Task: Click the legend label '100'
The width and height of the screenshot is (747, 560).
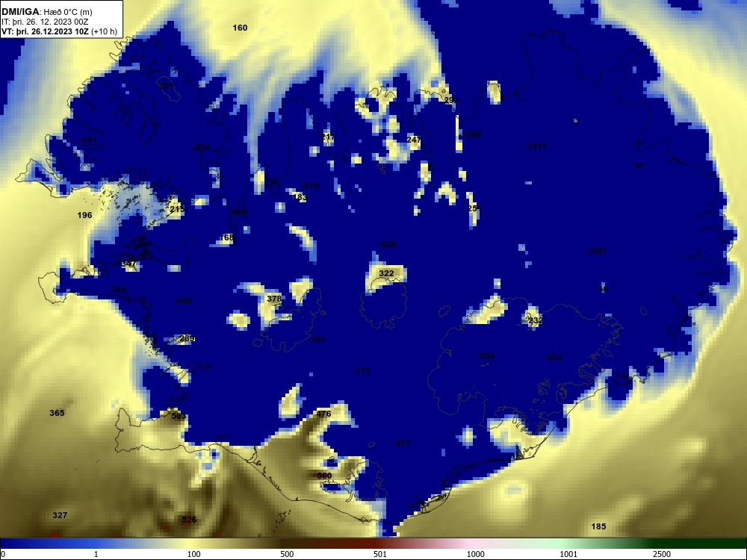Action: pyautogui.click(x=194, y=554)
